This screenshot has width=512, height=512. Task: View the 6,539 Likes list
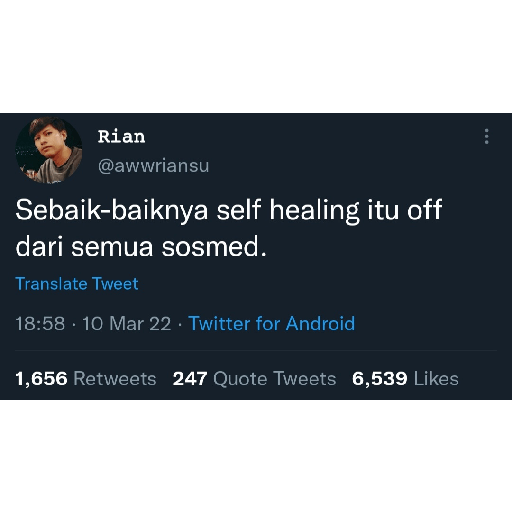pyautogui.click(x=405, y=379)
